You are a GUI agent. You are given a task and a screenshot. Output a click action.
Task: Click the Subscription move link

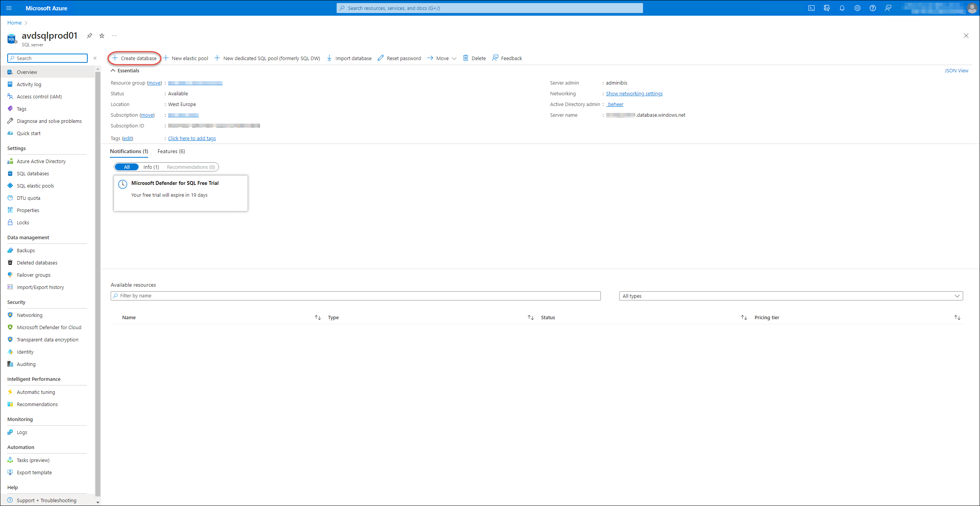(147, 115)
